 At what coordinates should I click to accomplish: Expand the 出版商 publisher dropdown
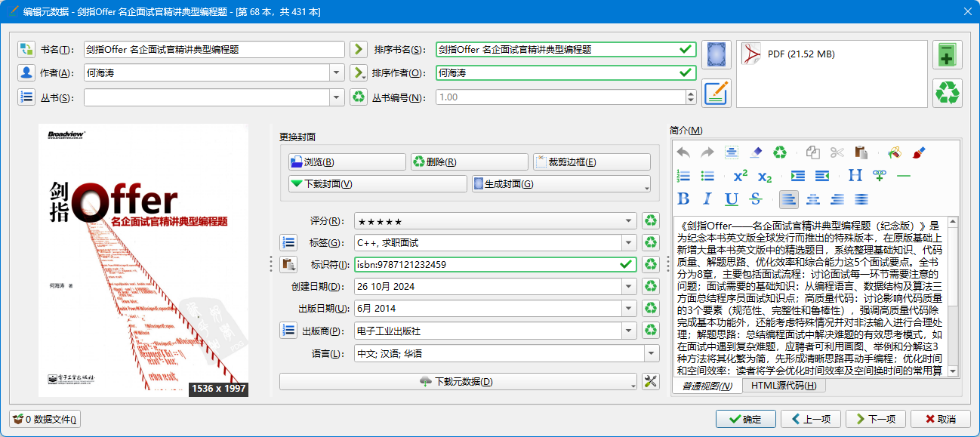pos(629,331)
